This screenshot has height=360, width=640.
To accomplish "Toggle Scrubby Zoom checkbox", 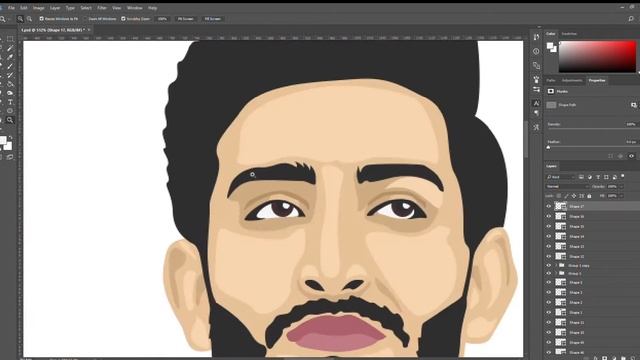I will [x=123, y=19].
